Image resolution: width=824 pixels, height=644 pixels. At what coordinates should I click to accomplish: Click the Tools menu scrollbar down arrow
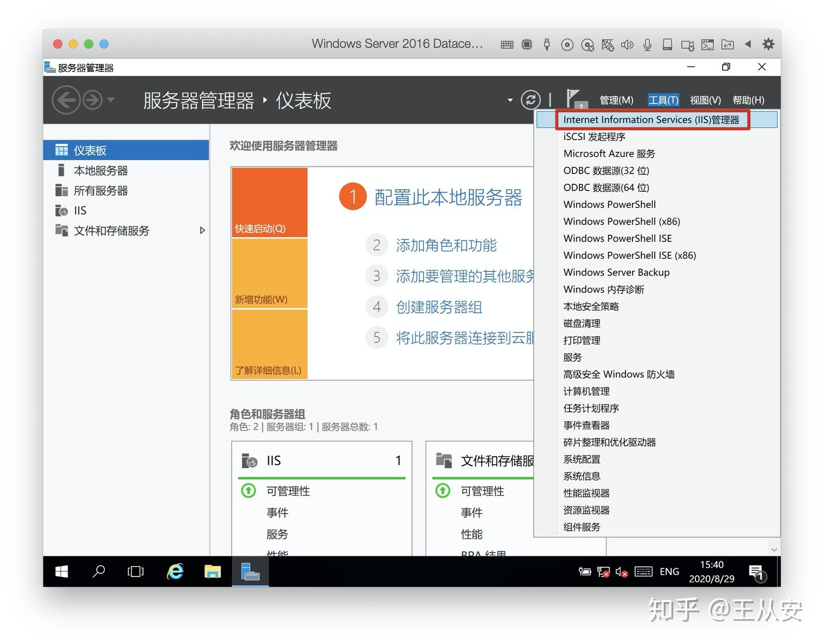click(x=774, y=548)
